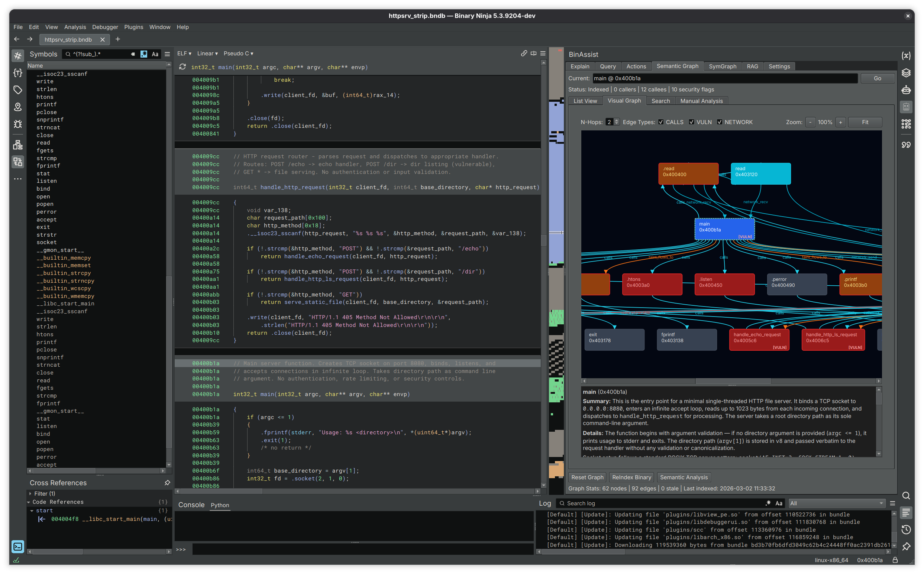The height and width of the screenshot is (574, 924).
Task: Open the Variables (x) panel icon
Action: 907,56
